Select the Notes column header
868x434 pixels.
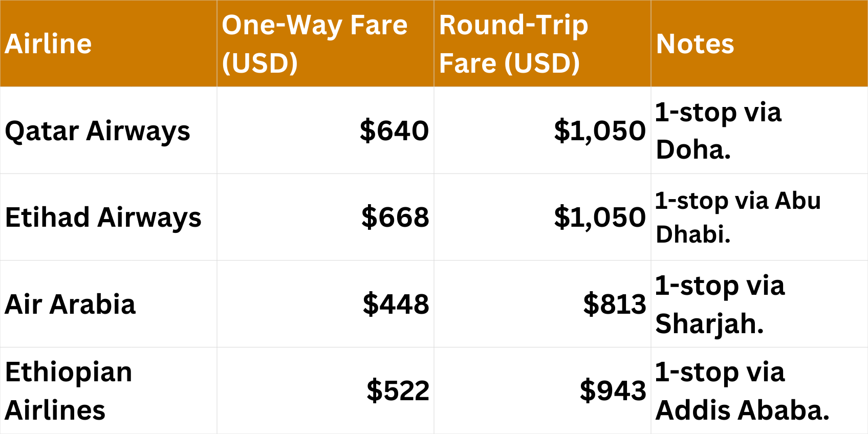point(695,44)
